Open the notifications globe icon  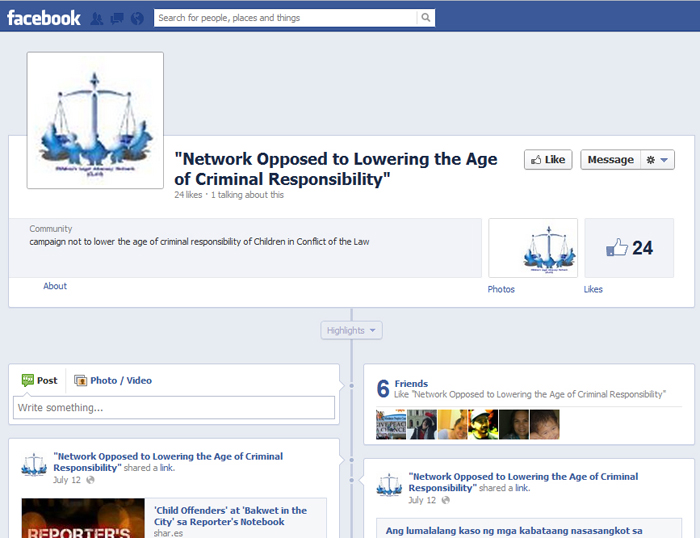pos(136,18)
